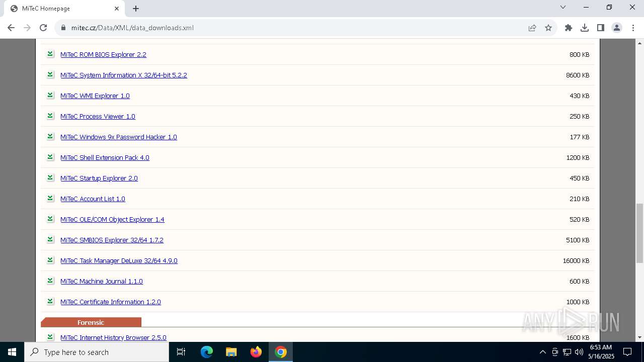
Task: Open Task View on taskbar
Action: tap(181, 352)
